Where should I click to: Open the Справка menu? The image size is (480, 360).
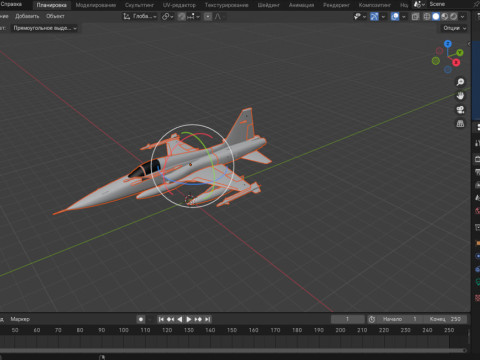[x=11, y=4]
